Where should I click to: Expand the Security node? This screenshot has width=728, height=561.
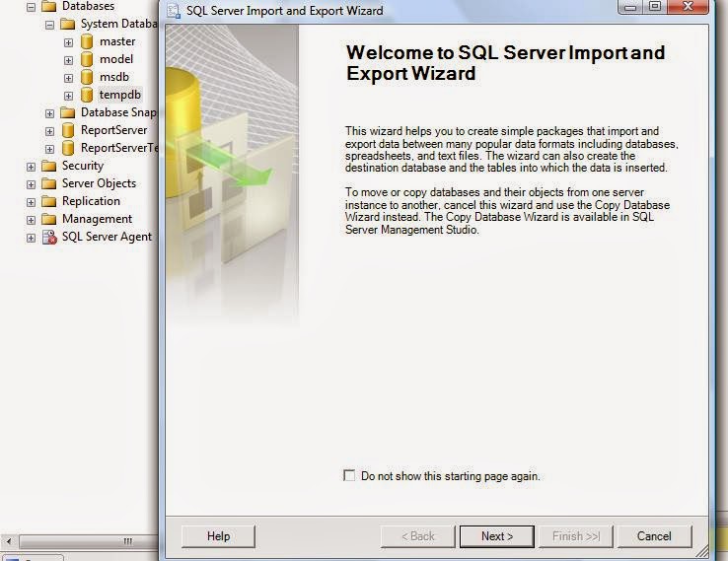31,167
